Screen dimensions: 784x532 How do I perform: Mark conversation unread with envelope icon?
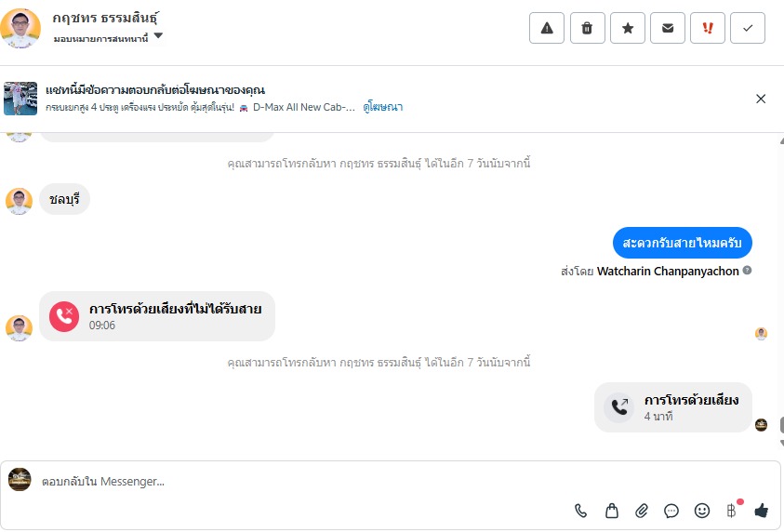tap(668, 28)
